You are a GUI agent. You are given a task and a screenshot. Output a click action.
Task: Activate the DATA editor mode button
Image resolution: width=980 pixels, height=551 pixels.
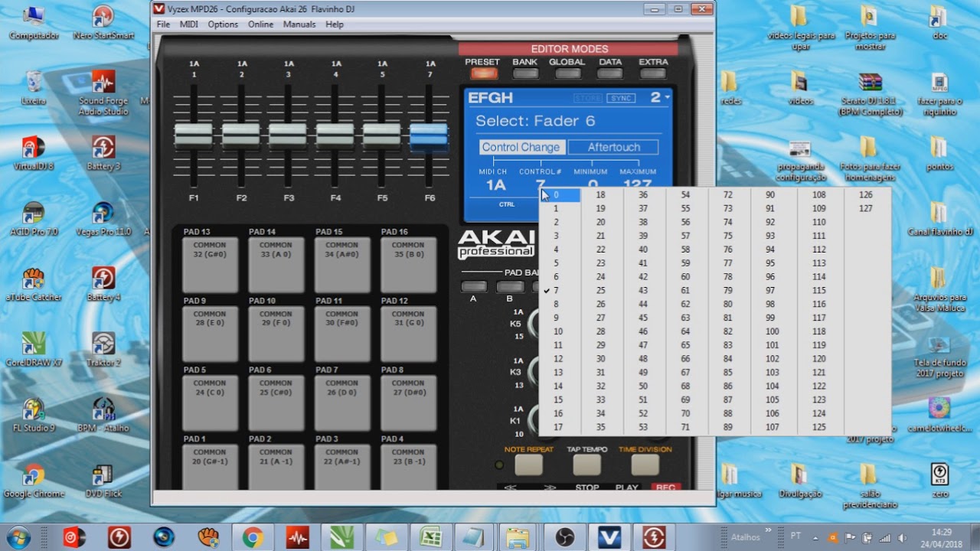610,73
